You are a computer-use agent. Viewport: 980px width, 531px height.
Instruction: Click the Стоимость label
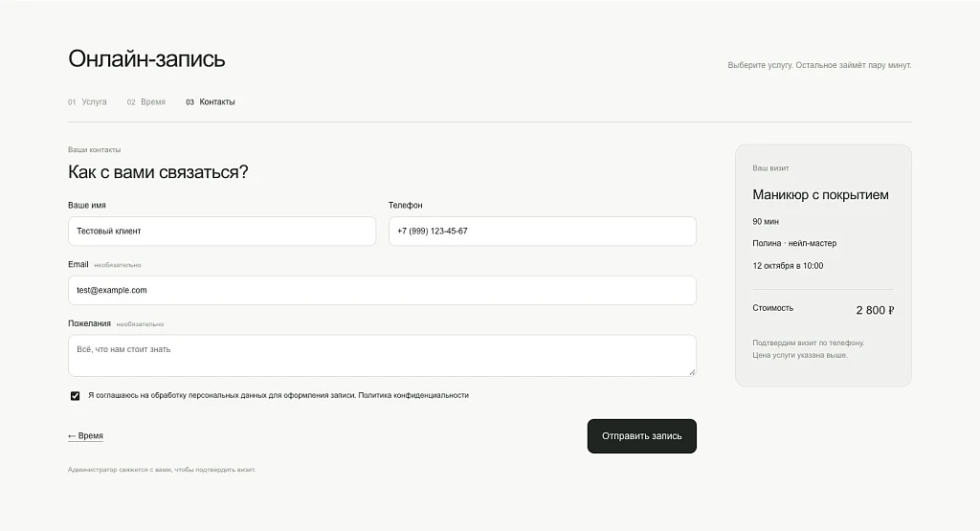click(x=773, y=308)
